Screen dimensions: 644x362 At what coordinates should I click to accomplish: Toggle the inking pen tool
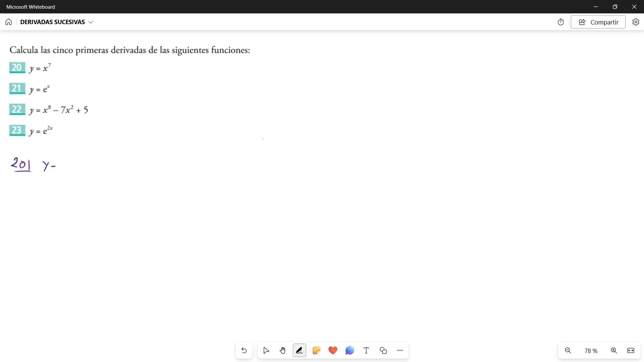[299, 351]
